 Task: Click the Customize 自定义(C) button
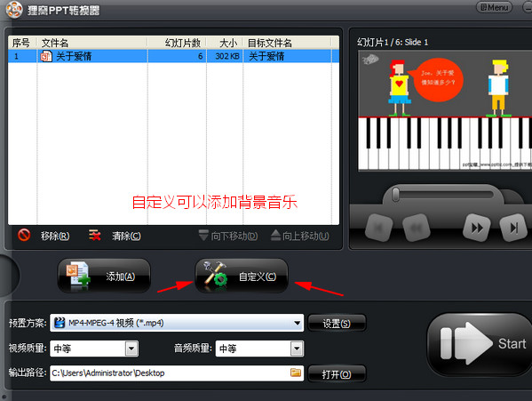point(242,276)
